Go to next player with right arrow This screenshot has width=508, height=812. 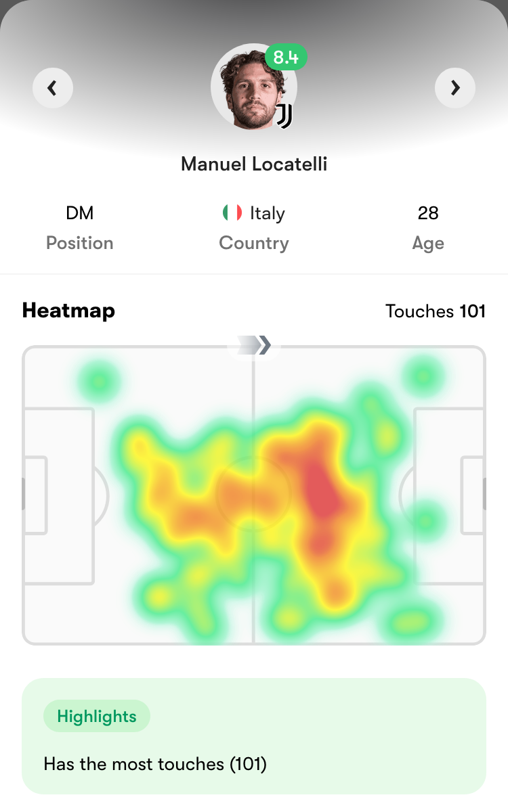point(455,88)
